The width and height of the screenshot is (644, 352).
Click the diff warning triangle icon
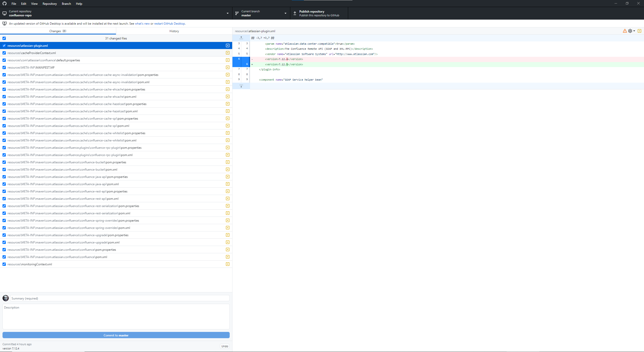point(625,31)
